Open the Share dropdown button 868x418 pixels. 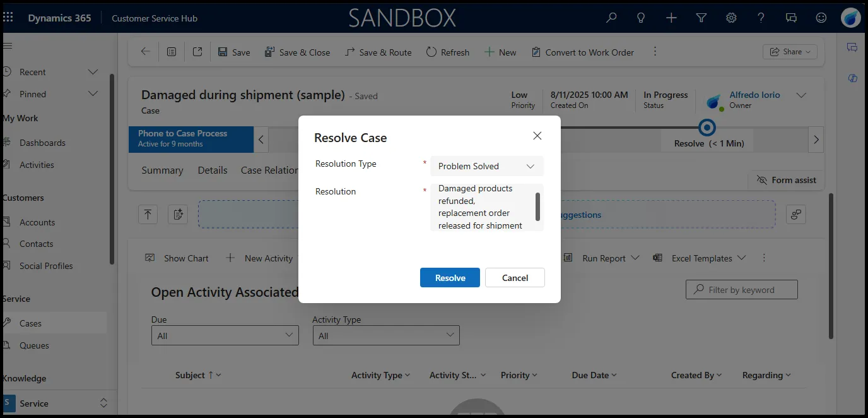(x=790, y=52)
